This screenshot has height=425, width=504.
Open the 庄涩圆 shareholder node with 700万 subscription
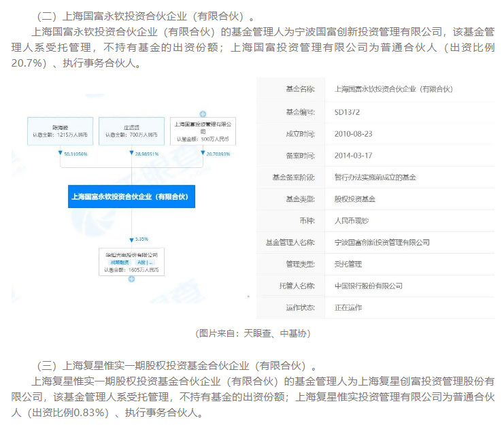[131, 131]
